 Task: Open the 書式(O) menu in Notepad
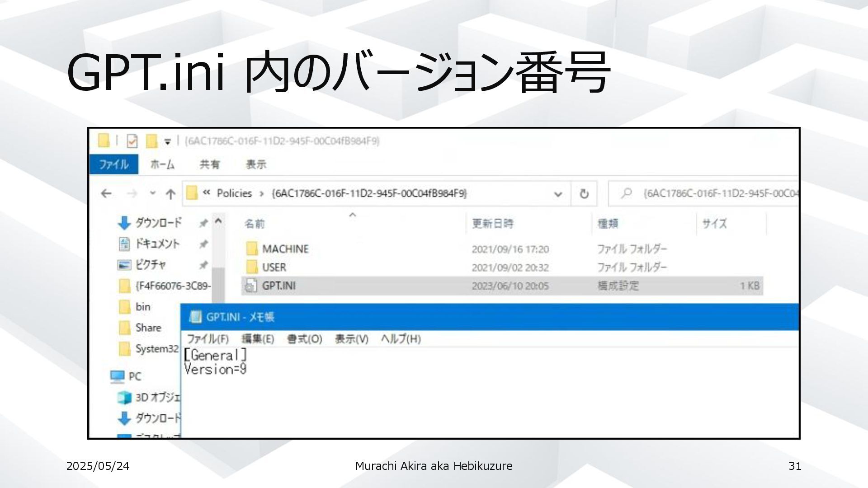[304, 339]
